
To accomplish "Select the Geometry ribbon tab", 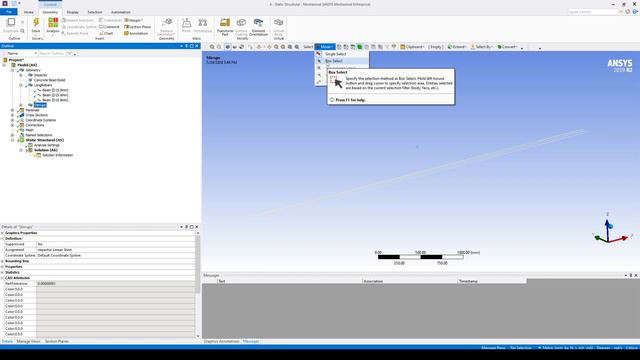I will pyautogui.click(x=50, y=12).
